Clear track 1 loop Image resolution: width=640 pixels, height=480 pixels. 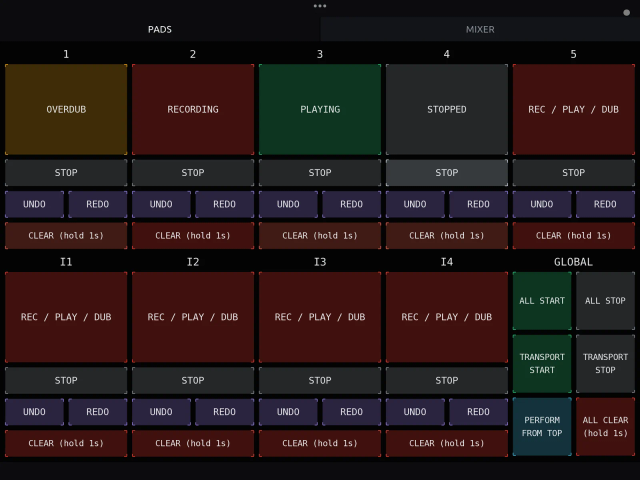[x=66, y=236]
